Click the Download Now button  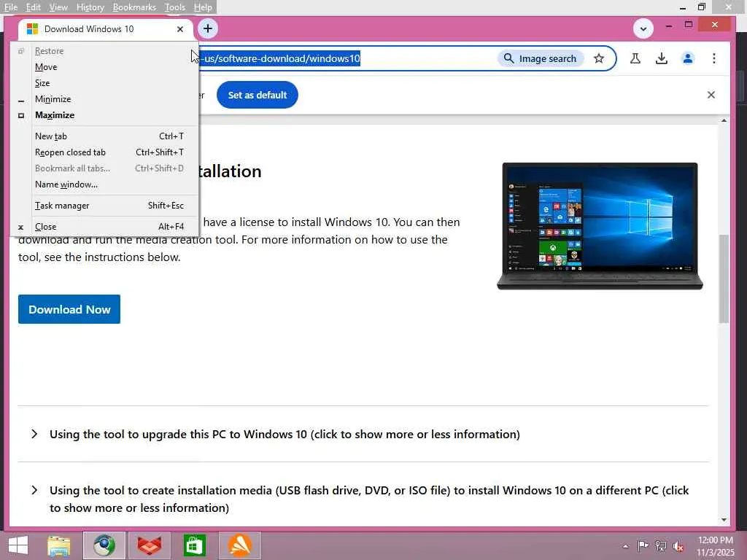[x=69, y=309]
